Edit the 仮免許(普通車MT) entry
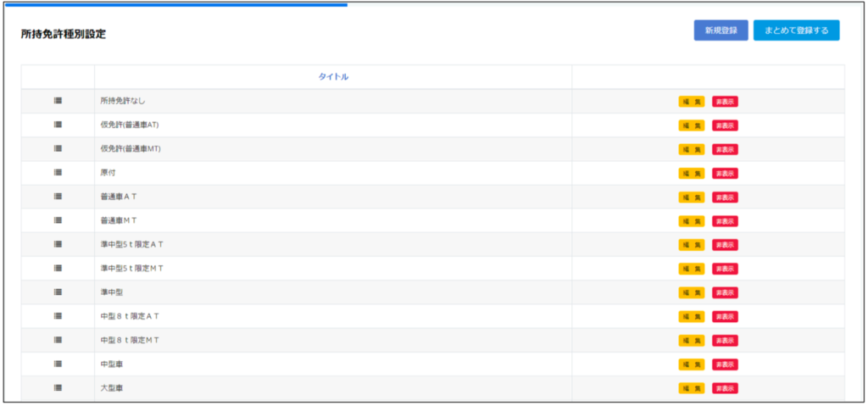This screenshot has height=406, width=868. (692, 149)
